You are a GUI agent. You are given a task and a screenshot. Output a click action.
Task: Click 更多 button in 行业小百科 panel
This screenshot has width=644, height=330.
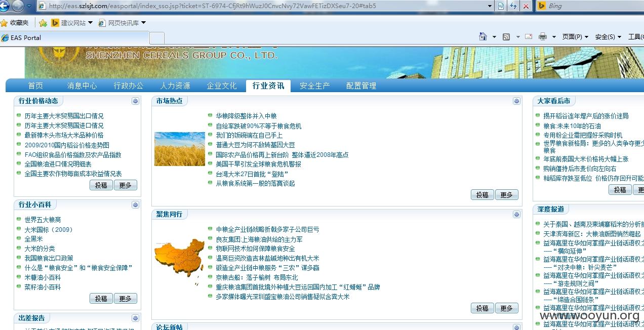click(126, 299)
